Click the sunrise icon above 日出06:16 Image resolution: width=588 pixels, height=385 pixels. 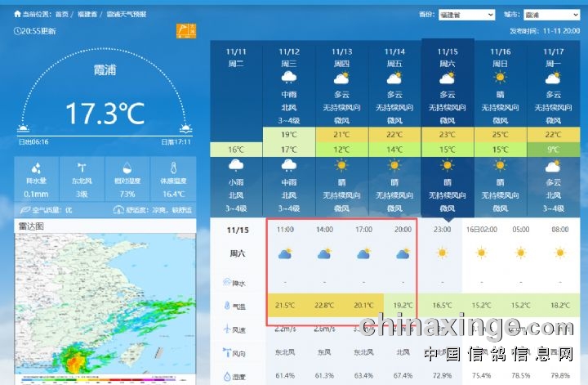(24, 128)
